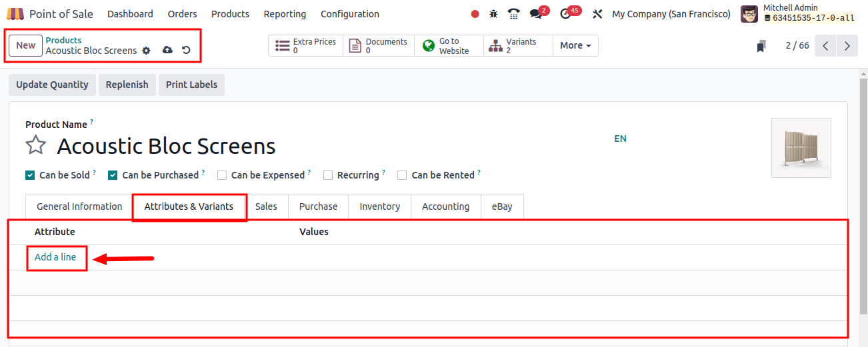
Task: Enable Can be Rented checkbox
Action: (x=402, y=175)
